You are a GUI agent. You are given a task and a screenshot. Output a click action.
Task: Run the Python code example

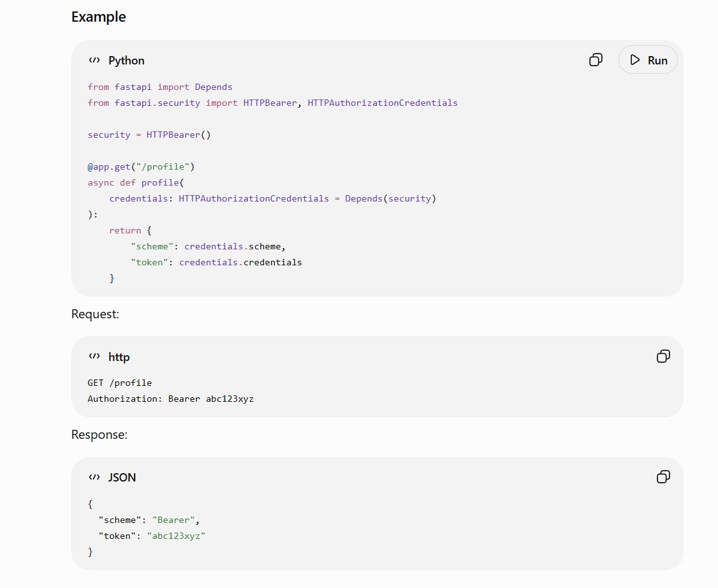tap(648, 60)
